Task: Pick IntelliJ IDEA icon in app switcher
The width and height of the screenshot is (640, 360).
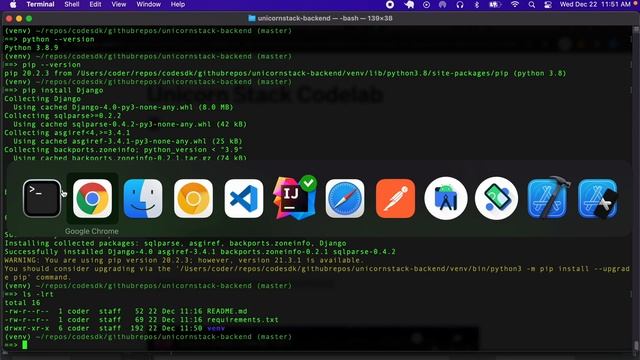Action: [294, 198]
